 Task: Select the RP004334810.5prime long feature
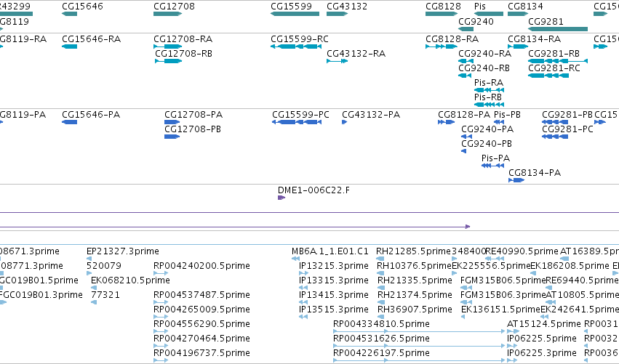click(x=419, y=331)
